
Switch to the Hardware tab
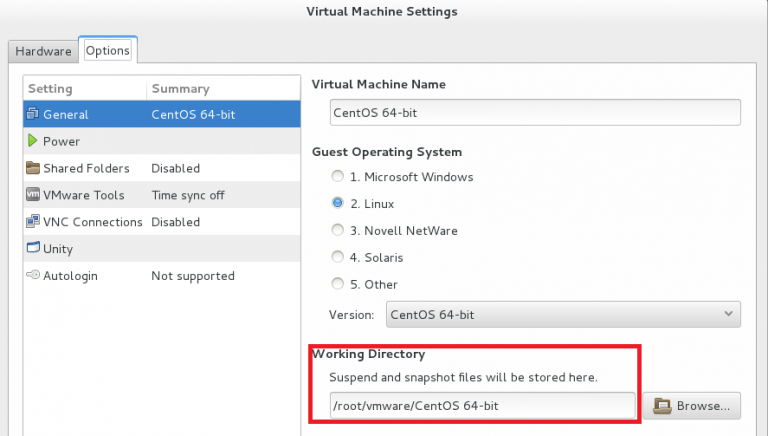43,51
